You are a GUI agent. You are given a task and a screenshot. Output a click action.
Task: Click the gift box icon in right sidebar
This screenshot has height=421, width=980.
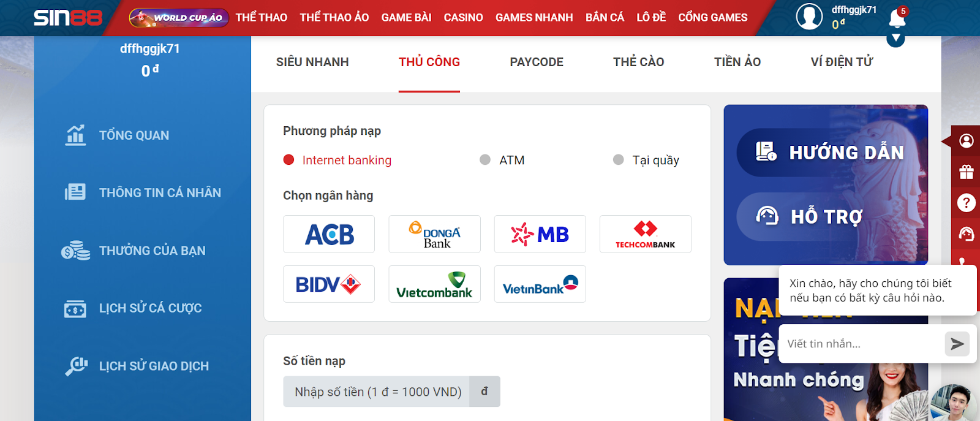tap(967, 172)
